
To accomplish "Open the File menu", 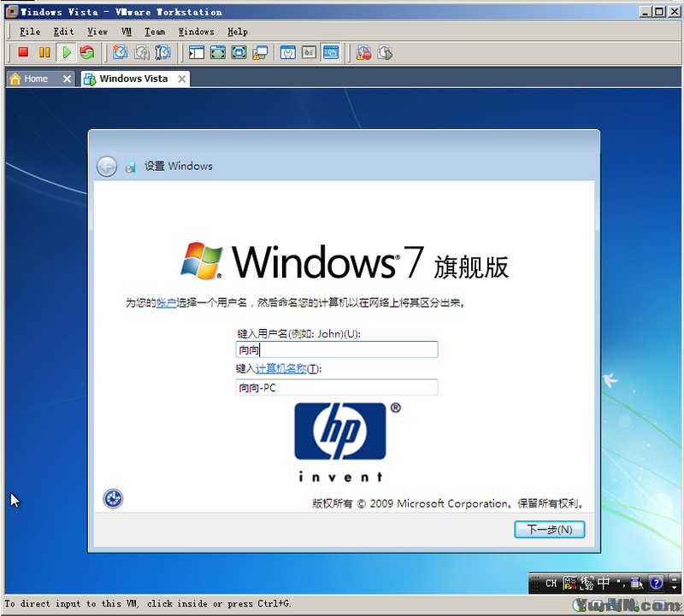I will click(30, 32).
